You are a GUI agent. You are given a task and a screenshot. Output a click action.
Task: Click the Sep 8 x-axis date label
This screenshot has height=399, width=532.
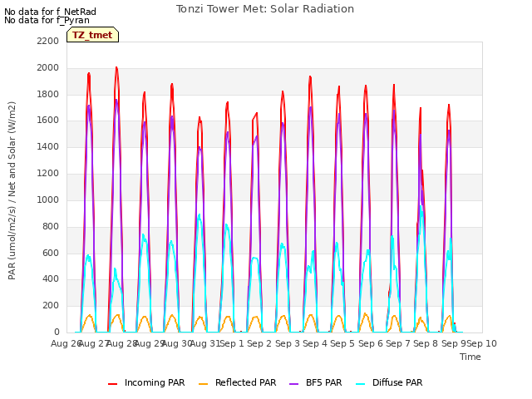pos(426,343)
